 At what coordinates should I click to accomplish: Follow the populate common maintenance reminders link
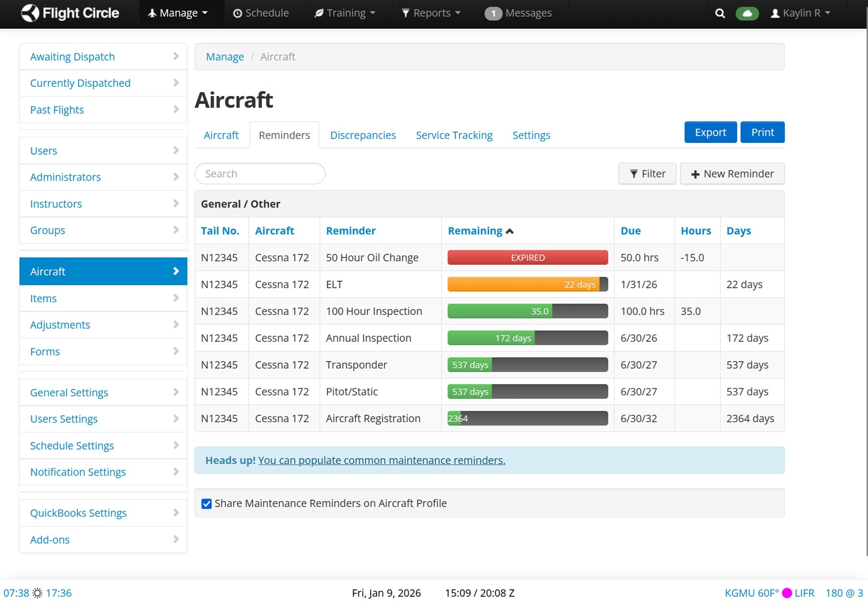click(x=381, y=460)
